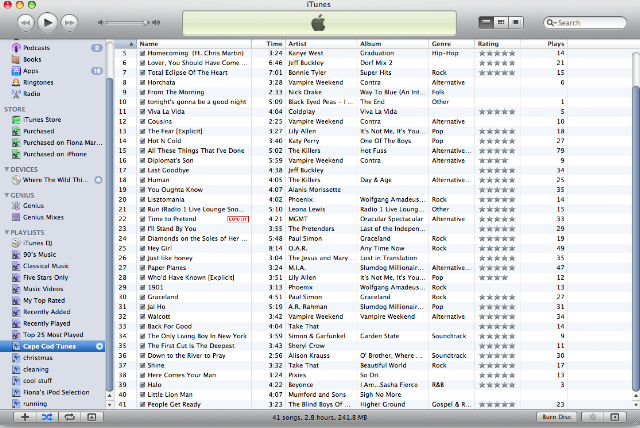Open Radio in the sidebar
The width and height of the screenshot is (640, 428).
31,93
